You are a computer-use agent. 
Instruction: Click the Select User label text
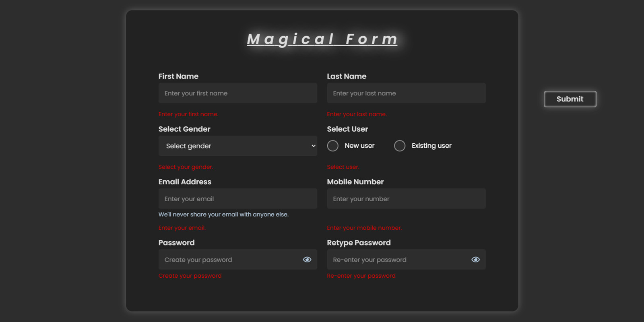(347, 129)
